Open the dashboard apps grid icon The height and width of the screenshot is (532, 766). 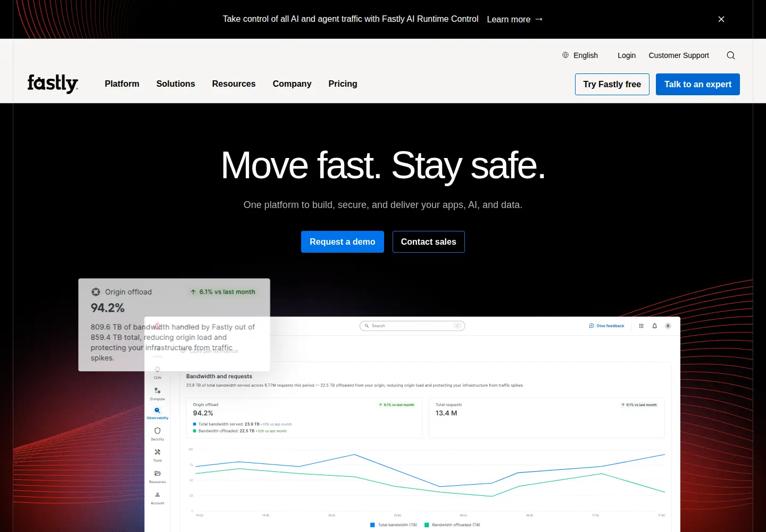pyautogui.click(x=641, y=326)
